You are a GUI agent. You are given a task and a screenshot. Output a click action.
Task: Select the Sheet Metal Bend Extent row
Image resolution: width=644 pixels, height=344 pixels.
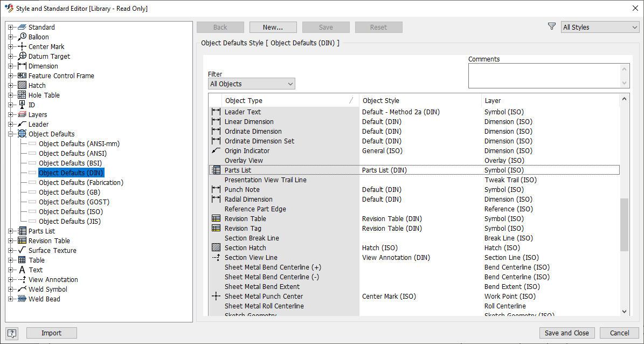point(414,286)
